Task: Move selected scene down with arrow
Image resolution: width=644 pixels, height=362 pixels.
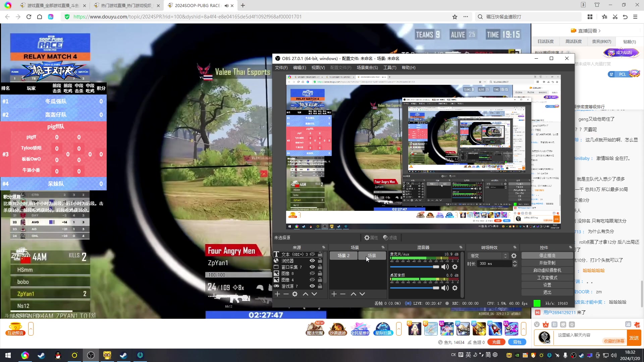Action: click(362, 294)
